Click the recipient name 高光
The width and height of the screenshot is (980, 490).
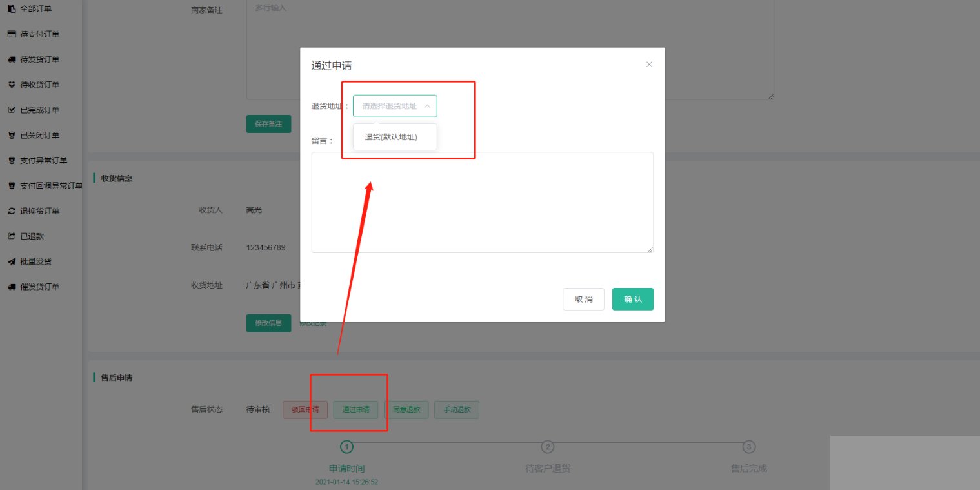pos(254,210)
